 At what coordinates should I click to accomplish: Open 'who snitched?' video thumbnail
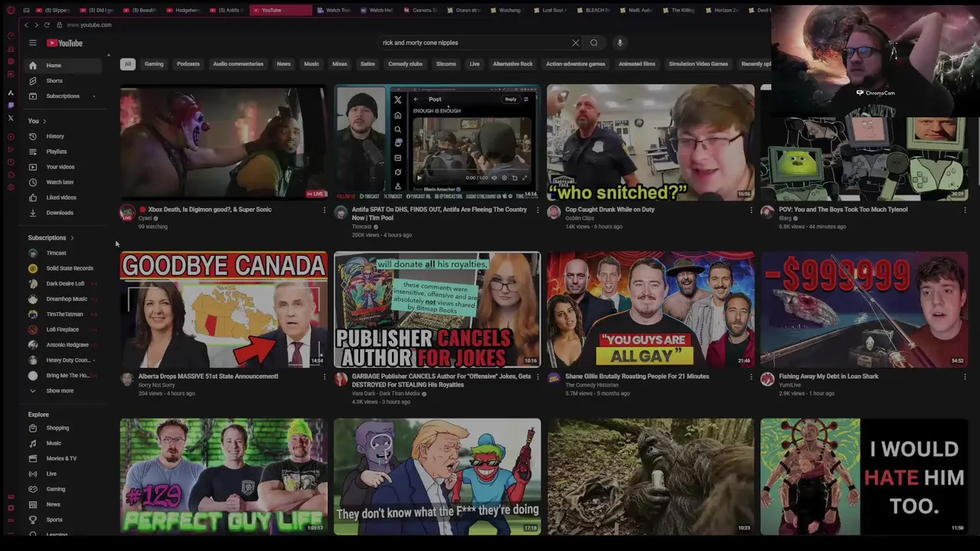(650, 142)
